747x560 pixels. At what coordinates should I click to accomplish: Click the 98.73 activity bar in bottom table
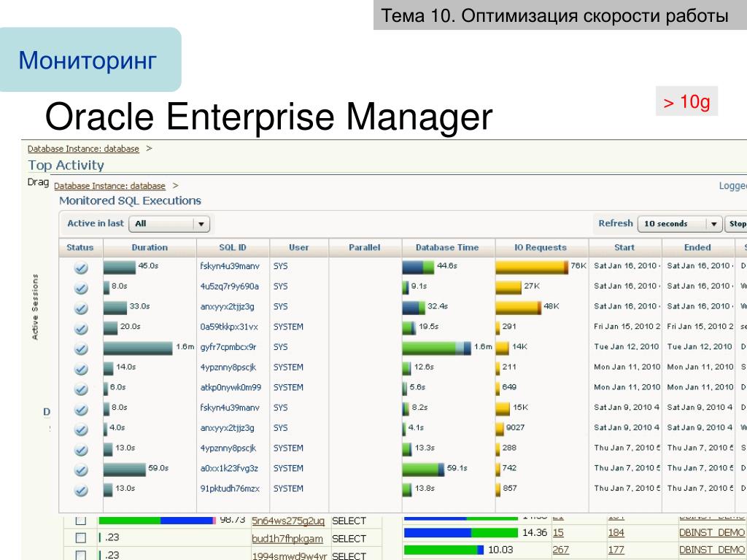(x=158, y=520)
